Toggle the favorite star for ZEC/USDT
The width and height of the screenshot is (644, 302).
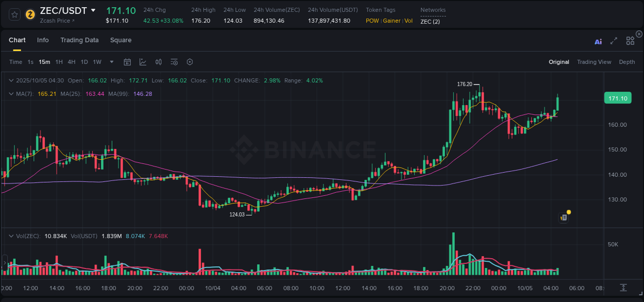[14, 14]
